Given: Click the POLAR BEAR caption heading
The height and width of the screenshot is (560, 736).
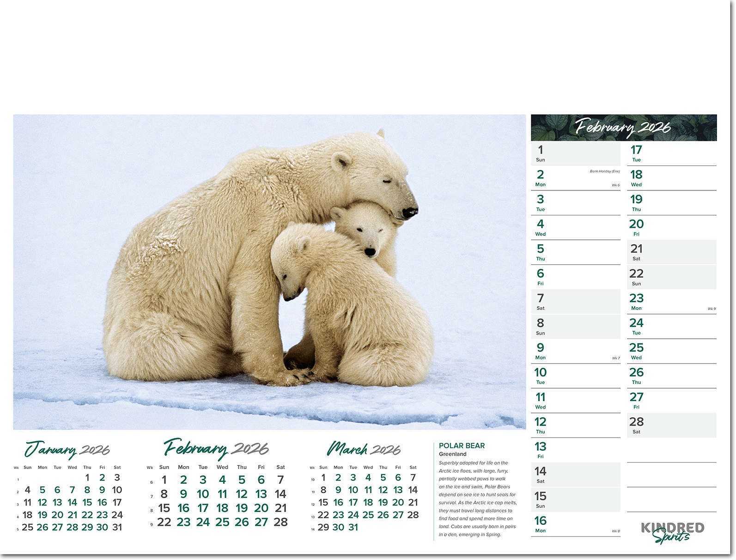Looking at the screenshot, I should (462, 445).
